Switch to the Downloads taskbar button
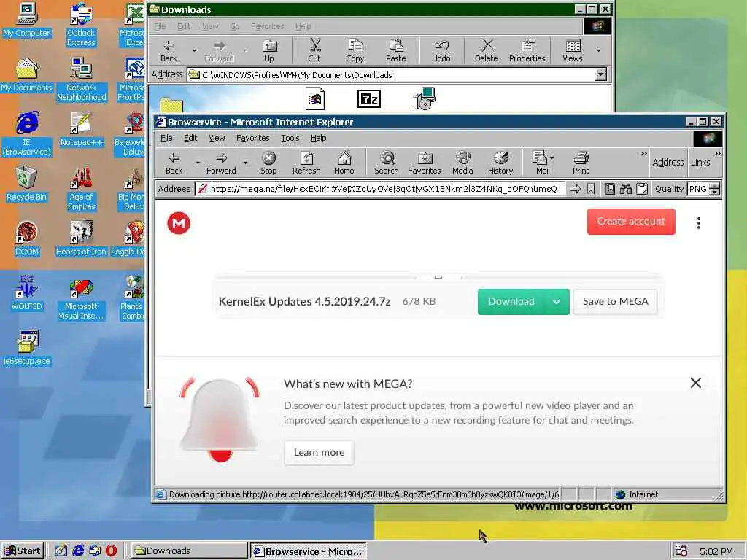Image resolution: width=747 pixels, height=560 pixels. (189, 551)
